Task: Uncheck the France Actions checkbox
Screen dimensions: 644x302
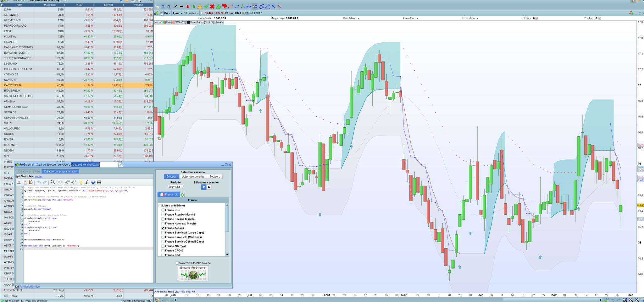Action: (163, 228)
